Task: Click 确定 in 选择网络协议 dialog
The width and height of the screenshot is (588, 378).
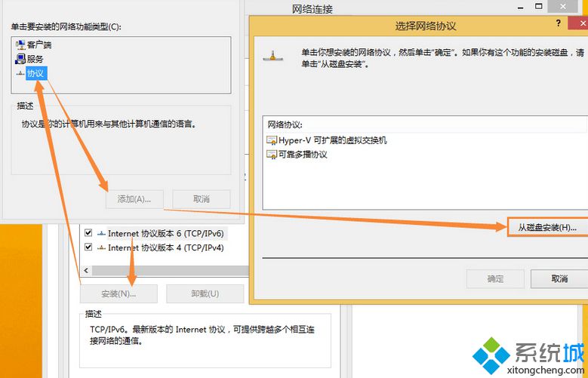Action: tap(495, 278)
